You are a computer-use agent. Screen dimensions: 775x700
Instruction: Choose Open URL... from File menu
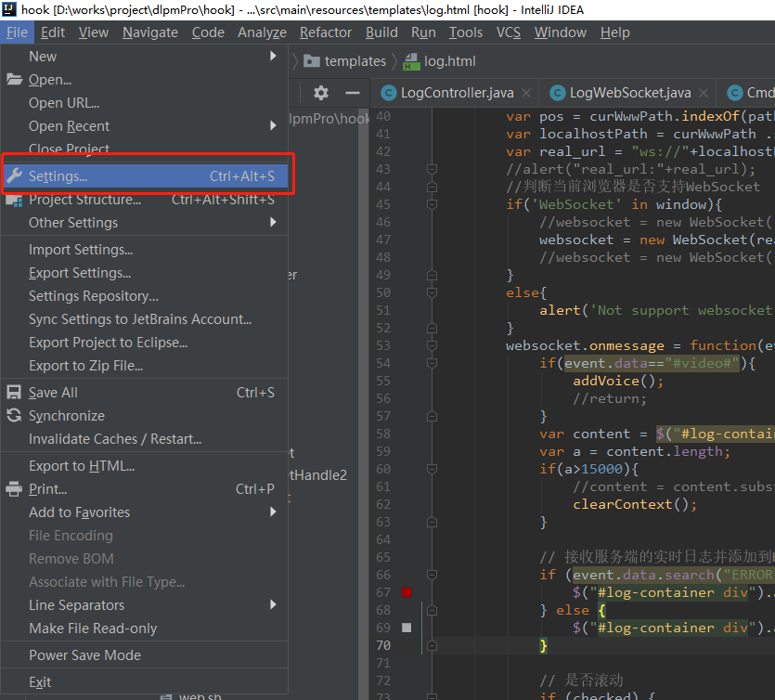(144, 102)
